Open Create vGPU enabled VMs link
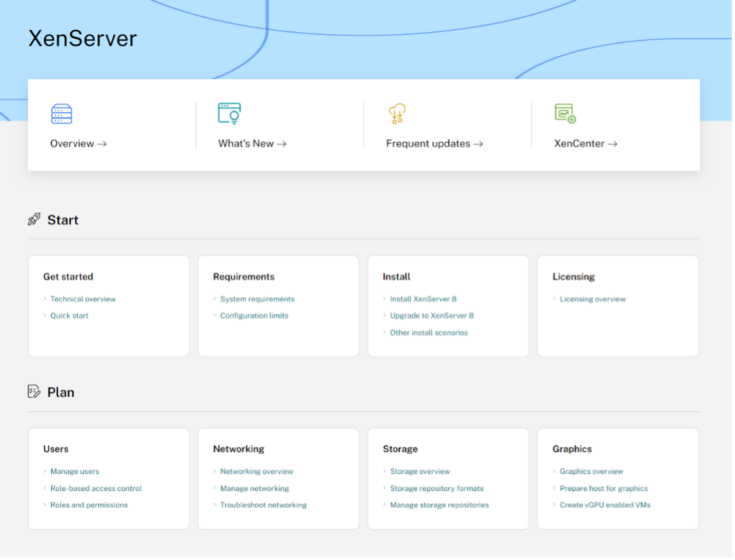Screen dimensions: 735x560 click(x=605, y=505)
